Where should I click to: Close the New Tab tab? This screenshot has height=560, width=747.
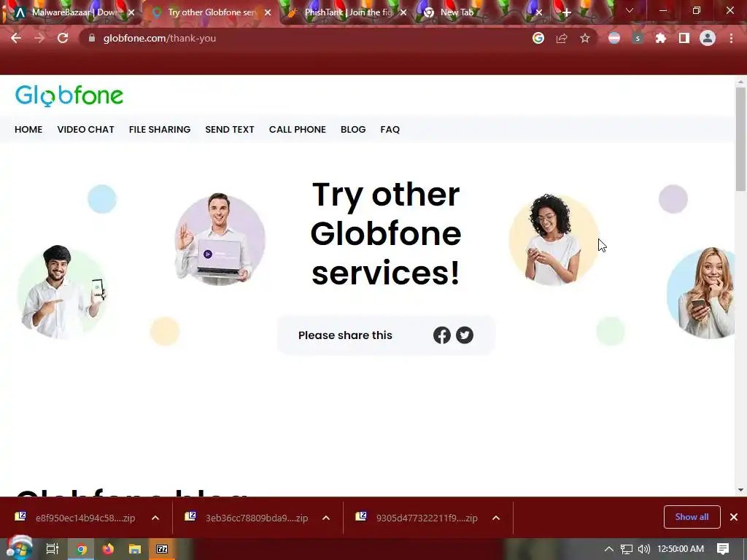pos(539,13)
